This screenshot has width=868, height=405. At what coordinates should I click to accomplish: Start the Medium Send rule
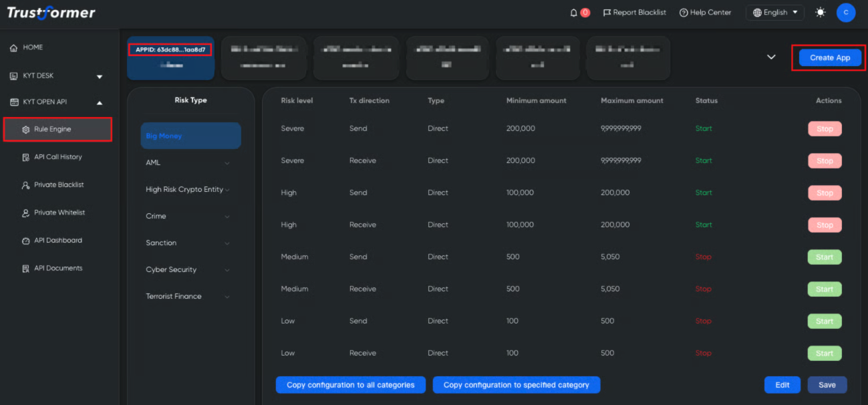tap(824, 257)
